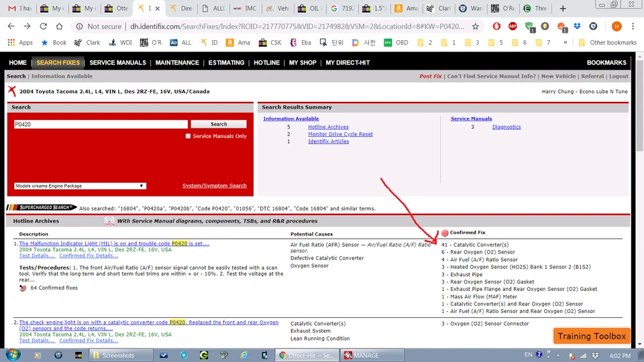Click the vehicle icon beside 2004 Toyota Tacoma
The width and height of the screenshot is (644, 362).
[x=12, y=91]
